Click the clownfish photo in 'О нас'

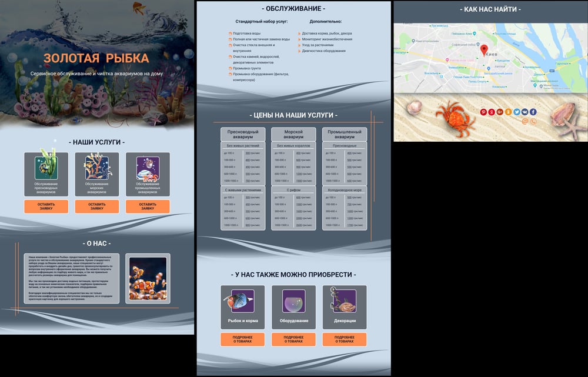(x=148, y=278)
